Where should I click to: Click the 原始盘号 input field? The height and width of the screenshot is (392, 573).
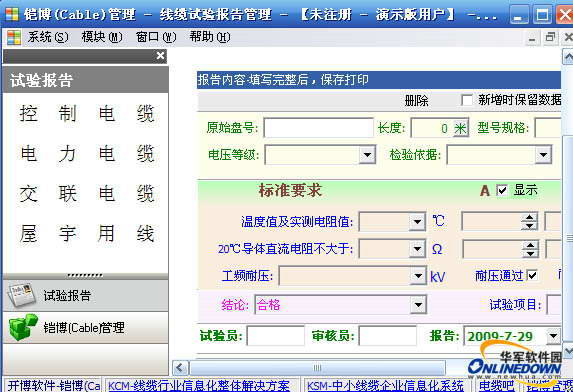pyautogui.click(x=318, y=128)
